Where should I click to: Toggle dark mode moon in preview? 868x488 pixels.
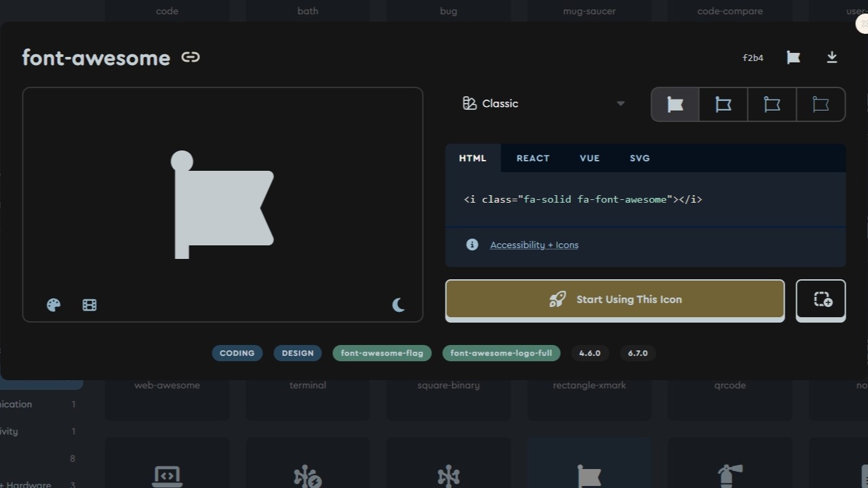pos(399,305)
